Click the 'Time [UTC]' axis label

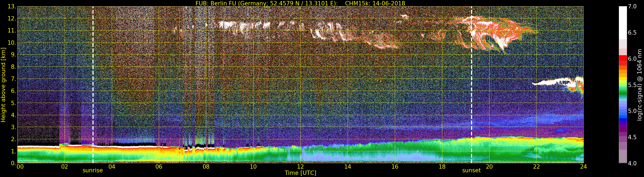pos(300,173)
